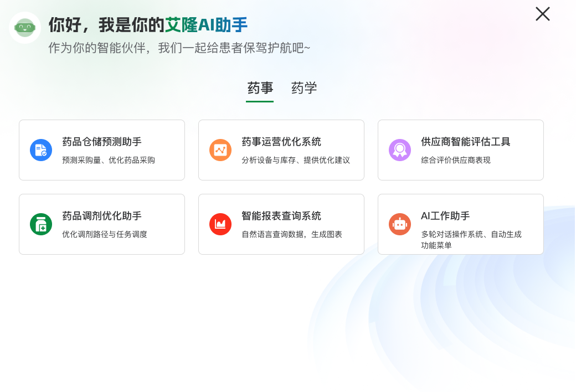
Task: Click the blue document icon for 药品仓储预测助手
Action: point(41,150)
